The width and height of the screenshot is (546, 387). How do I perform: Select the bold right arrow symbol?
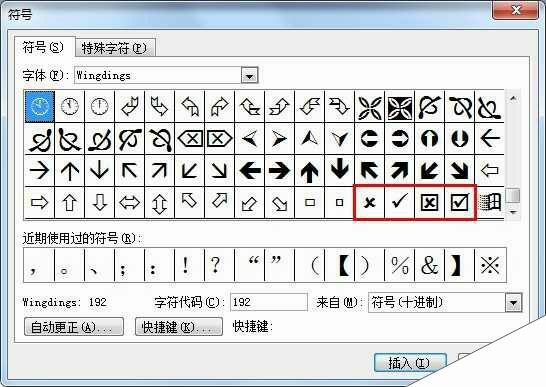point(279,171)
